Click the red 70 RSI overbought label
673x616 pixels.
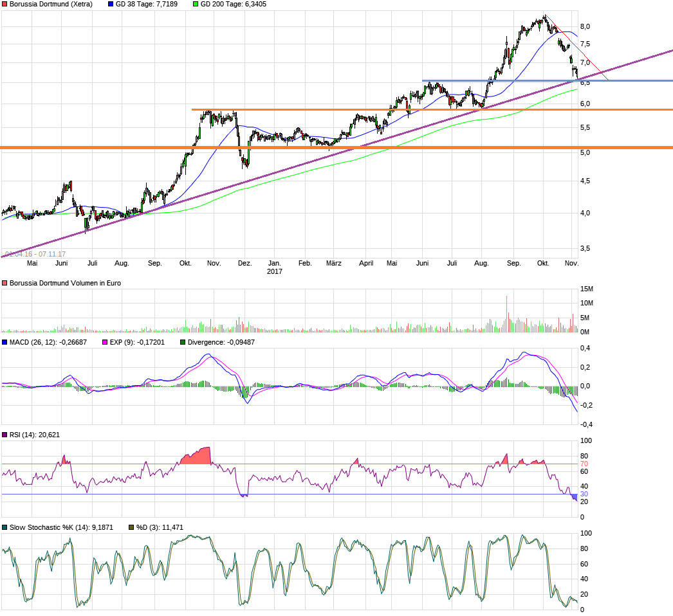click(x=584, y=464)
